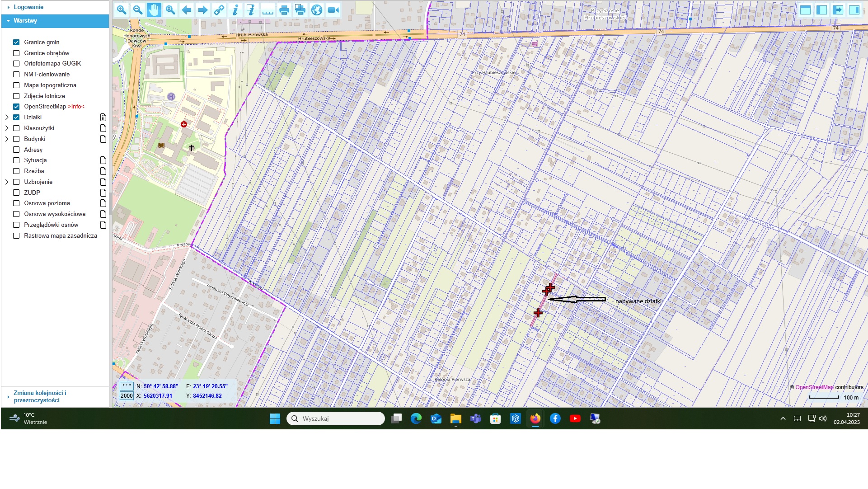
Task: Click the globe icon in toolbar
Action: [317, 10]
